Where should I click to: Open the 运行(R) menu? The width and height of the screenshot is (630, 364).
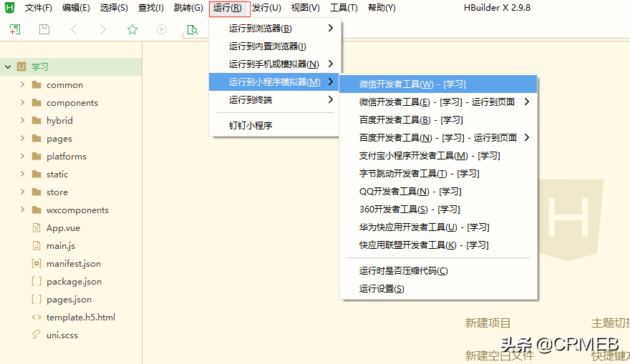click(228, 8)
